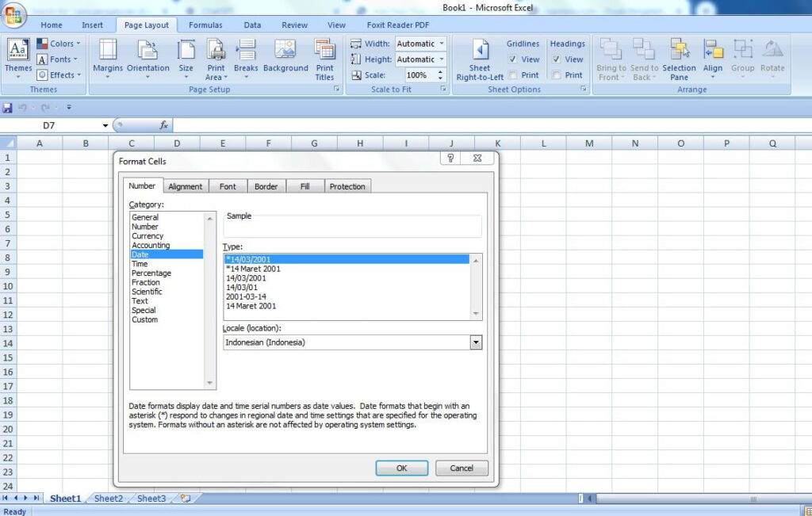This screenshot has width=812, height=516.
Task: Open the Name Box dropdown arrow
Action: [x=105, y=125]
